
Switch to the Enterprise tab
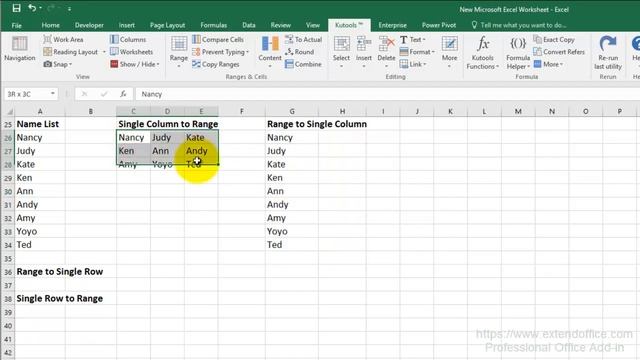point(392,25)
